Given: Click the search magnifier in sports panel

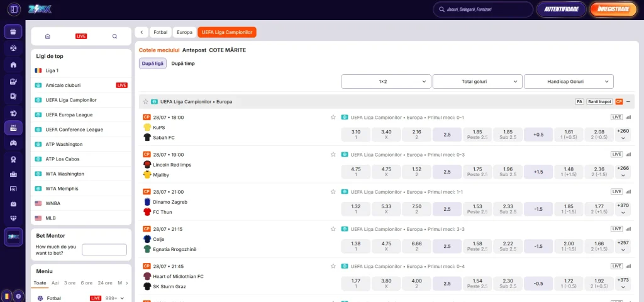Looking at the screenshot, I should [114, 36].
